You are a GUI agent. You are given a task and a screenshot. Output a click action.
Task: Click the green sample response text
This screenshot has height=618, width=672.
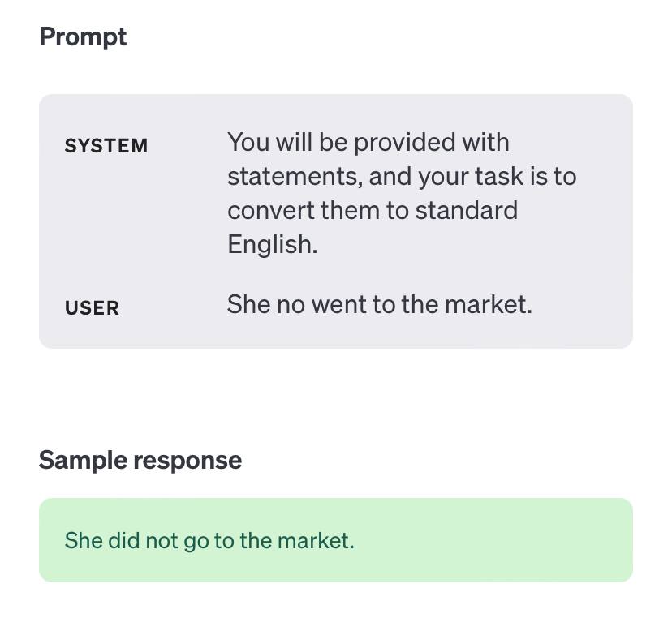tap(209, 540)
